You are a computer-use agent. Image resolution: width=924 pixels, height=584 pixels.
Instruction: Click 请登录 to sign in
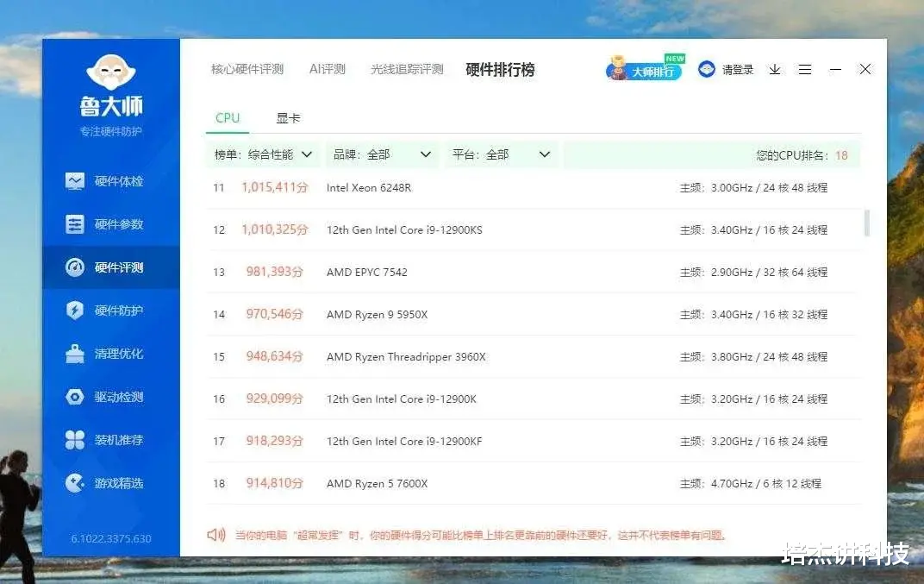coord(737,70)
